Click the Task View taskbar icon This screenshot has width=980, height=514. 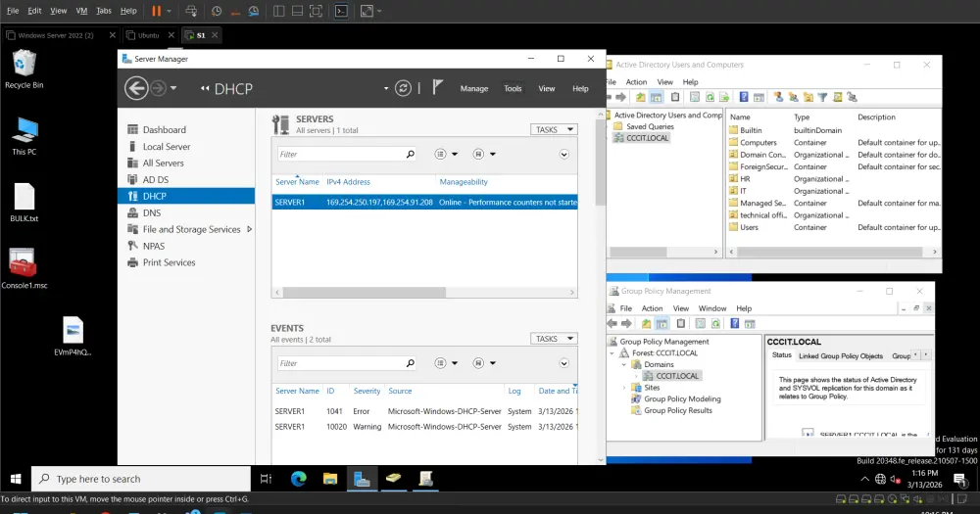point(267,479)
